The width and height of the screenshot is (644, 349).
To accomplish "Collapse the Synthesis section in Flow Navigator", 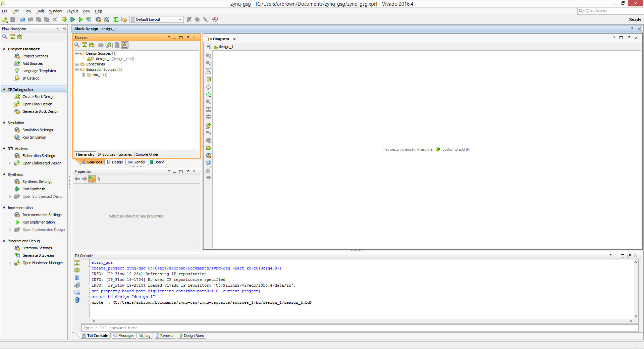I will (4, 174).
